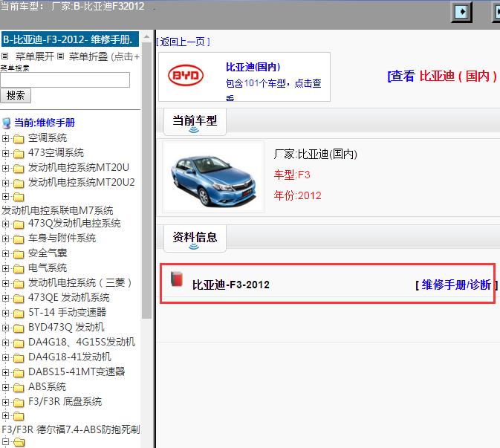500x448 pixels.
Task: Expand the 空调系统 tree node
Action: 5,138
